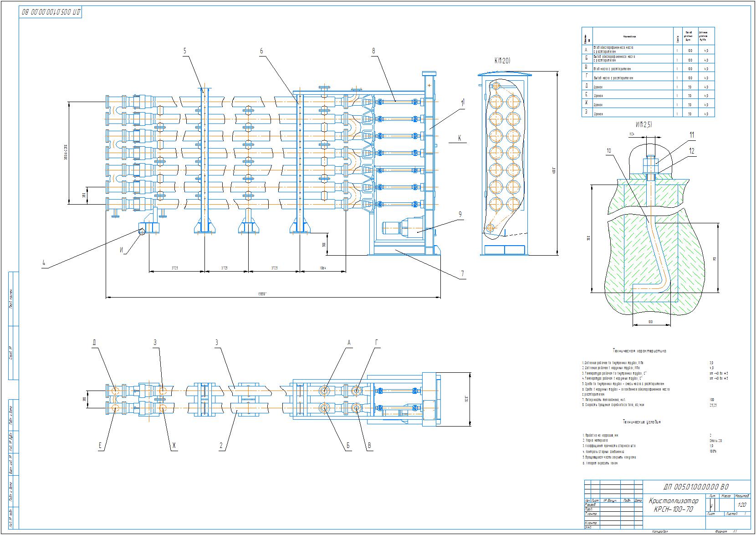The height and width of the screenshot is (535, 756).
Task: Click nozzle label 'Ж' below the plan view
Action: 173,446
